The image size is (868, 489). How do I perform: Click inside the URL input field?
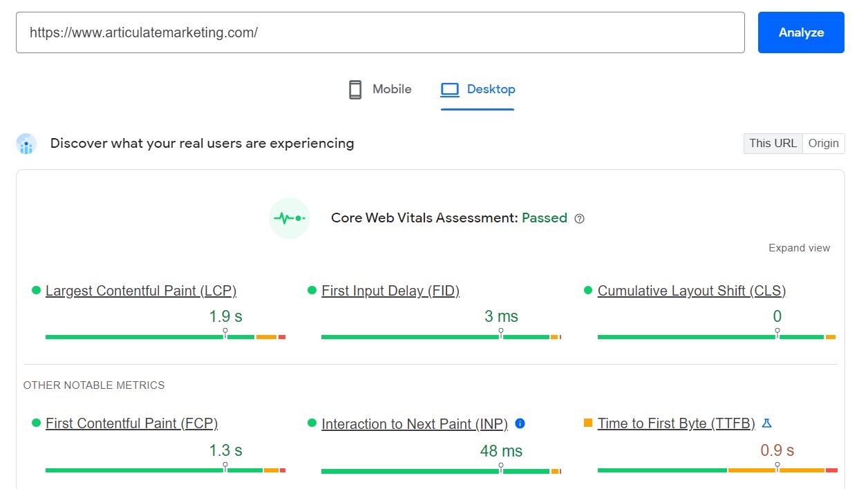point(380,32)
